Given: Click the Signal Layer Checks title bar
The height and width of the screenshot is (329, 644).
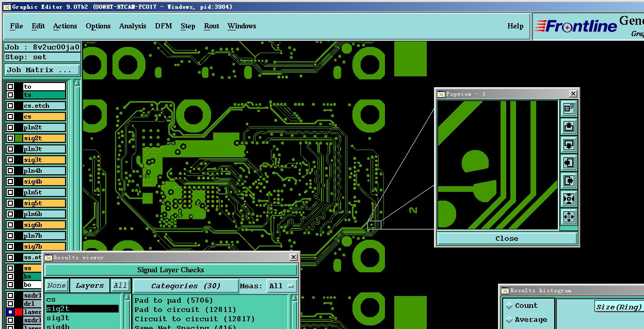Looking at the screenshot, I should click(x=171, y=270).
